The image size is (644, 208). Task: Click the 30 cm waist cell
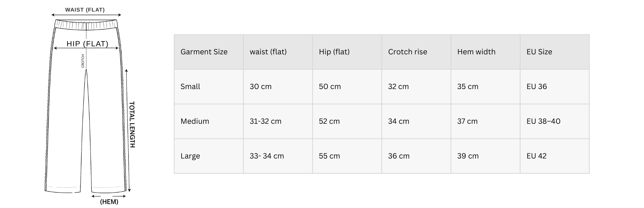(x=260, y=86)
